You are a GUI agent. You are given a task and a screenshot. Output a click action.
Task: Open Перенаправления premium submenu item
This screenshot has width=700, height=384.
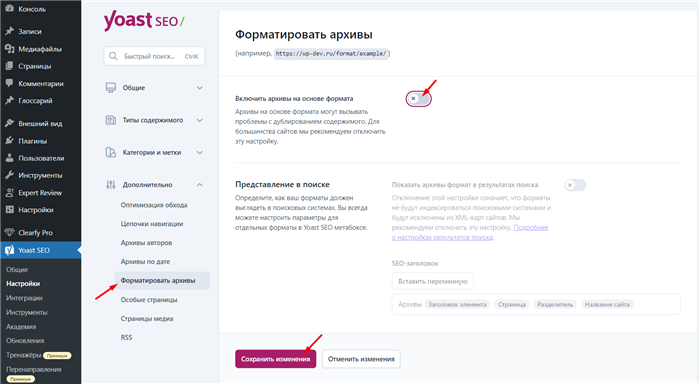point(34,369)
